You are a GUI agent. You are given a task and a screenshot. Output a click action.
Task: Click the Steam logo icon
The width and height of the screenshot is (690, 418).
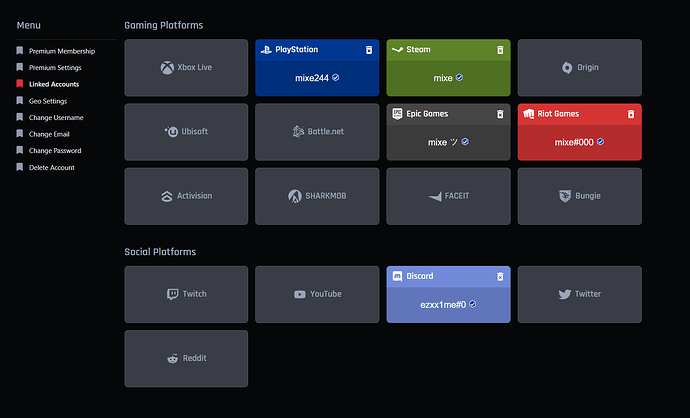(397, 50)
